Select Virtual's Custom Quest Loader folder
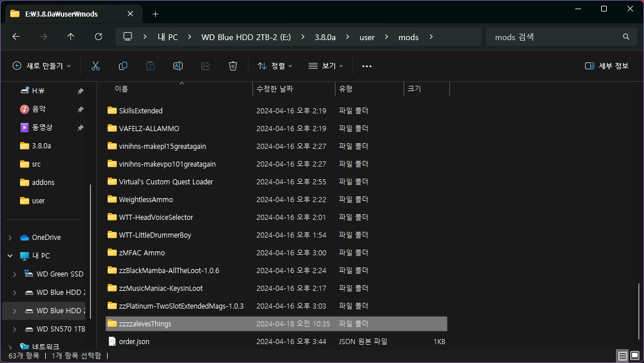The image size is (644, 363). tap(166, 181)
